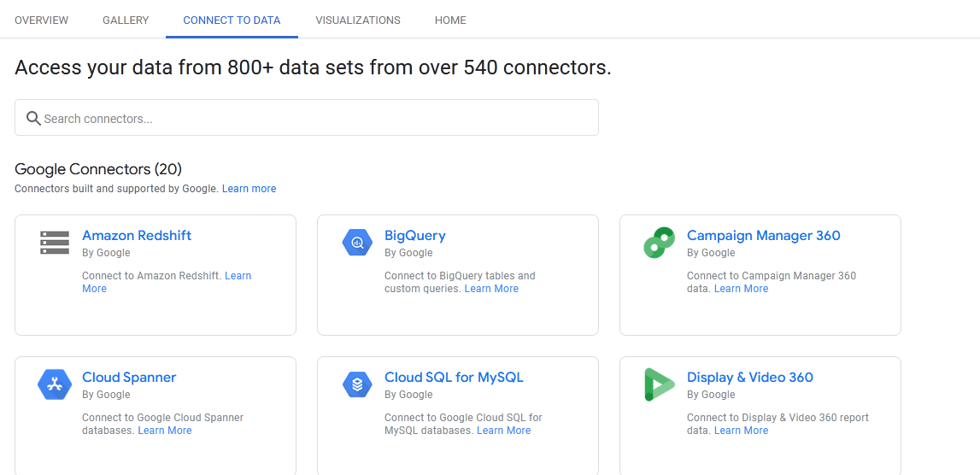This screenshot has height=475, width=980.
Task: Open the Amazon Redshift connector title
Action: [x=137, y=236]
